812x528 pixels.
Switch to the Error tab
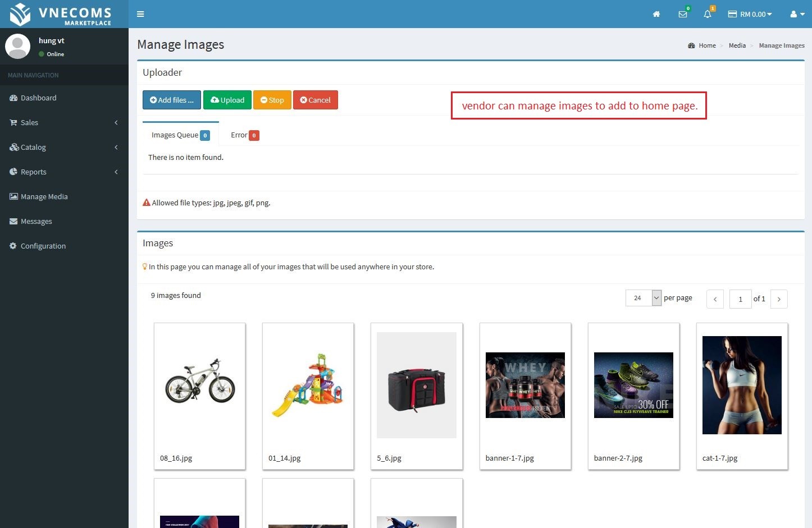click(245, 135)
